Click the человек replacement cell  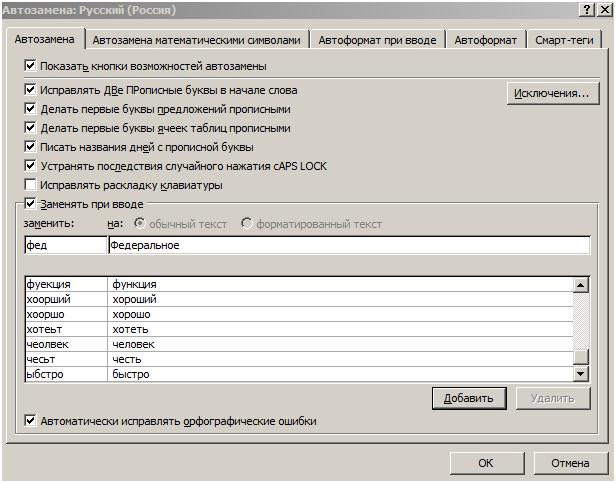340,344
